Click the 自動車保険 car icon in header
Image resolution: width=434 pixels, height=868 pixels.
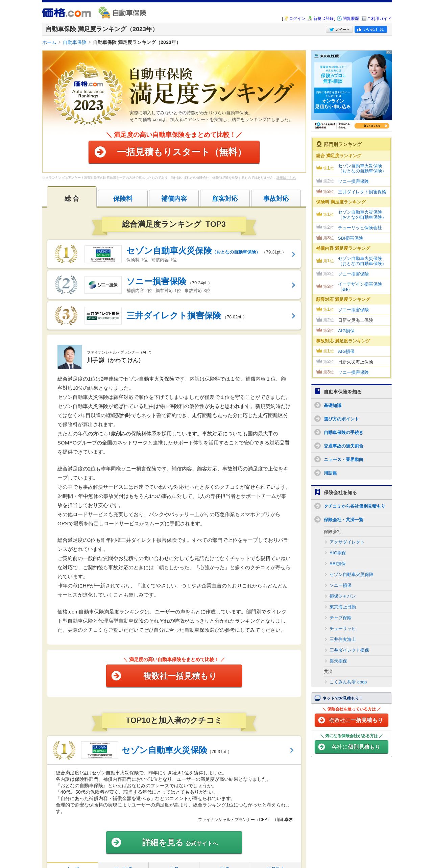pos(104,13)
